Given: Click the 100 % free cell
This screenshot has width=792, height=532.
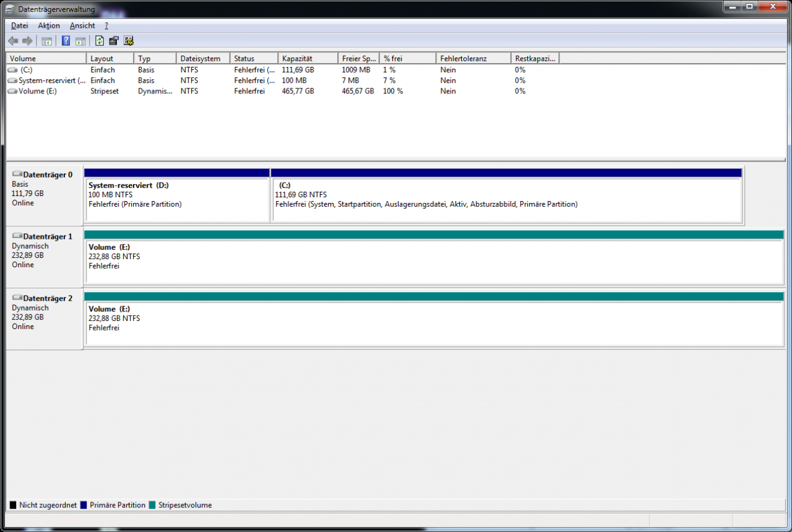Looking at the screenshot, I should [394, 91].
